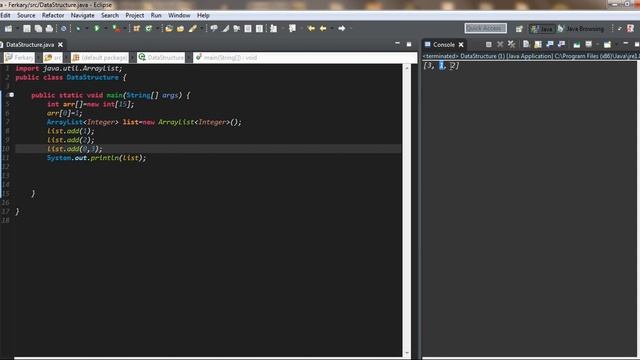Open dropdown beside Search icon
The height and width of the screenshot is (360, 640).
[x=201, y=29]
